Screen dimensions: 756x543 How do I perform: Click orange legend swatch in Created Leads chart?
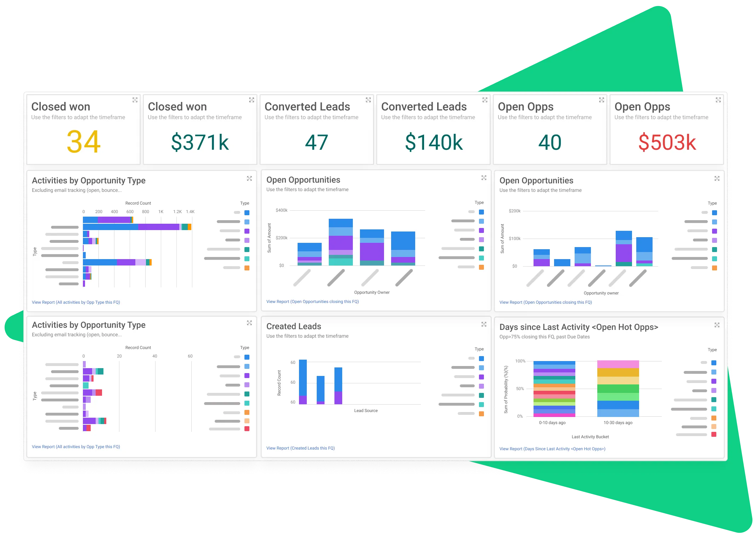tap(481, 414)
